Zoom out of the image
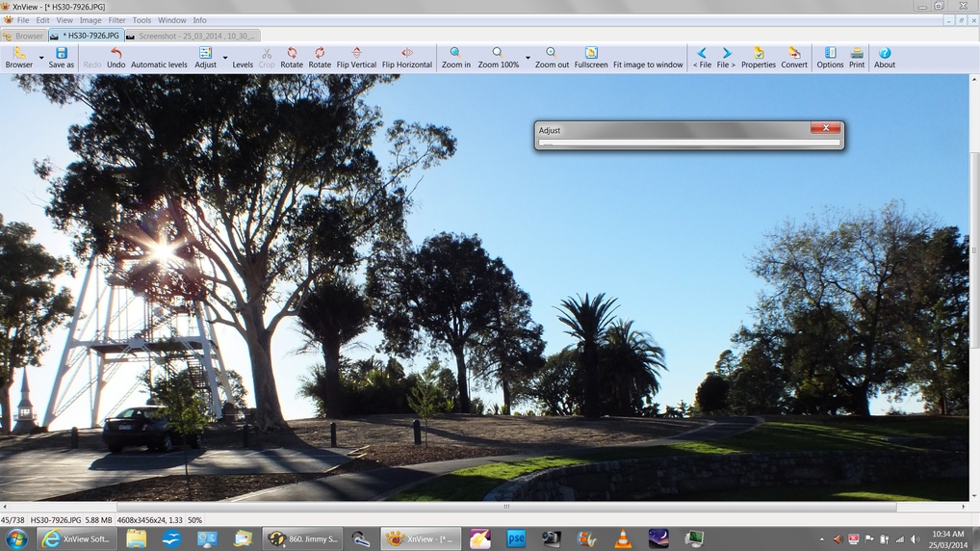This screenshot has width=980, height=551. [552, 58]
